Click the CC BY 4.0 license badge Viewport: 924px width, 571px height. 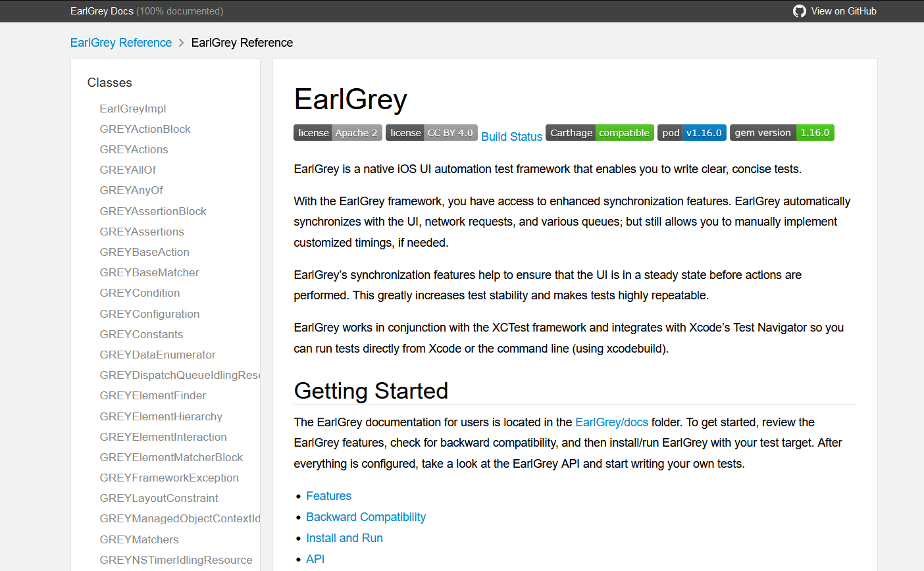coord(431,132)
